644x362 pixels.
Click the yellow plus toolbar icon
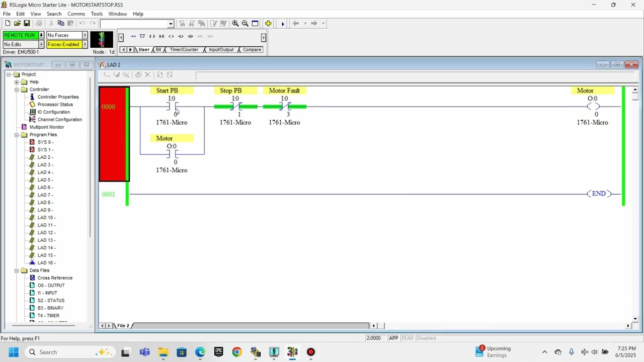pos(268,24)
